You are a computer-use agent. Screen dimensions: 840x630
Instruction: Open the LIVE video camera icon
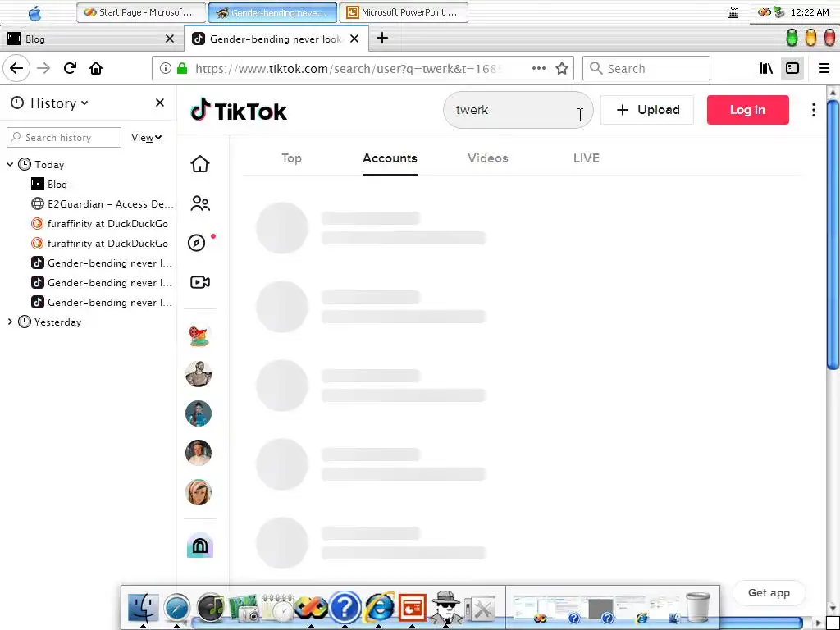(200, 282)
